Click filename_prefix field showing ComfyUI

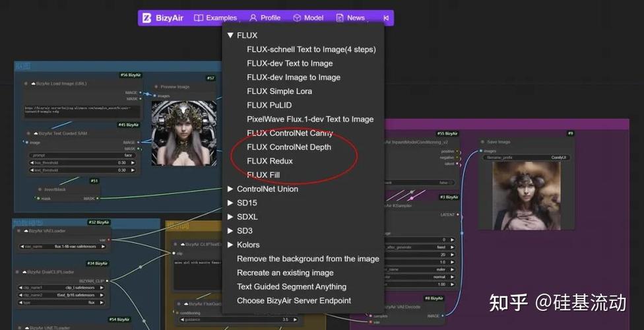(526, 157)
